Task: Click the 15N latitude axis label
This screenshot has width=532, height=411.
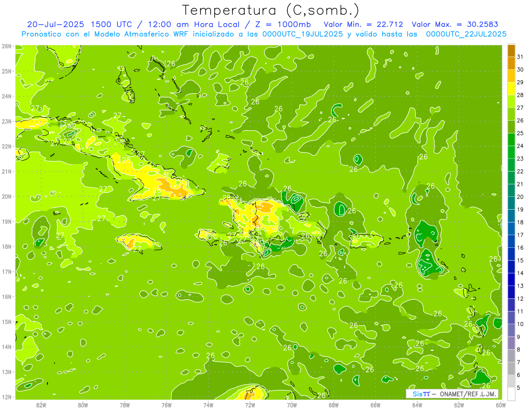Action: pyautogui.click(x=6, y=322)
